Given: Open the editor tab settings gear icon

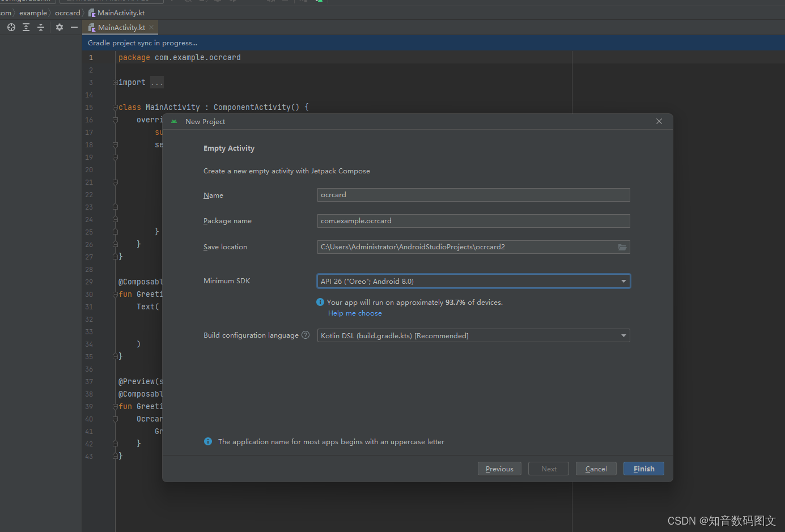Looking at the screenshot, I should (x=59, y=27).
